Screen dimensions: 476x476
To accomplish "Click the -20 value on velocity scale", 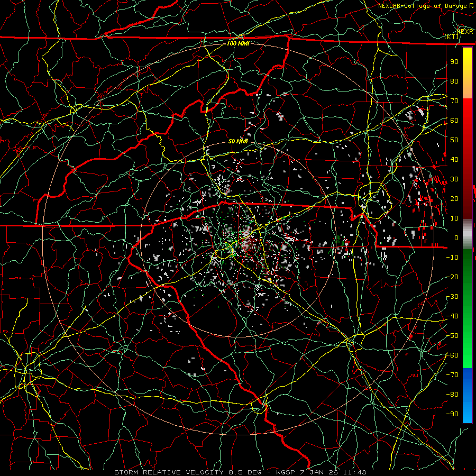I will click(x=452, y=277).
